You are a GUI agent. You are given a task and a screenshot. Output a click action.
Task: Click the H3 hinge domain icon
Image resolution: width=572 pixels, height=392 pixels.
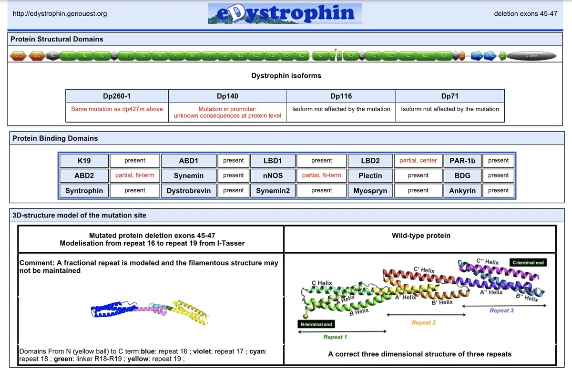click(x=362, y=56)
